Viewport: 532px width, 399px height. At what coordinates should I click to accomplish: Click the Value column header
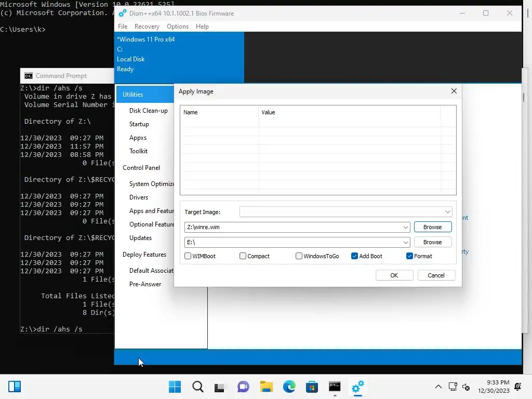(x=350, y=112)
